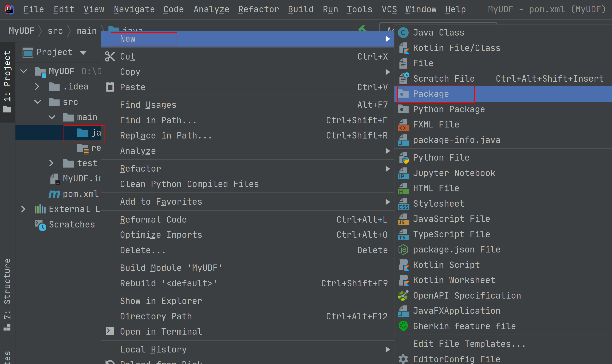Expand the main directory in project
612x364 pixels.
52,117
